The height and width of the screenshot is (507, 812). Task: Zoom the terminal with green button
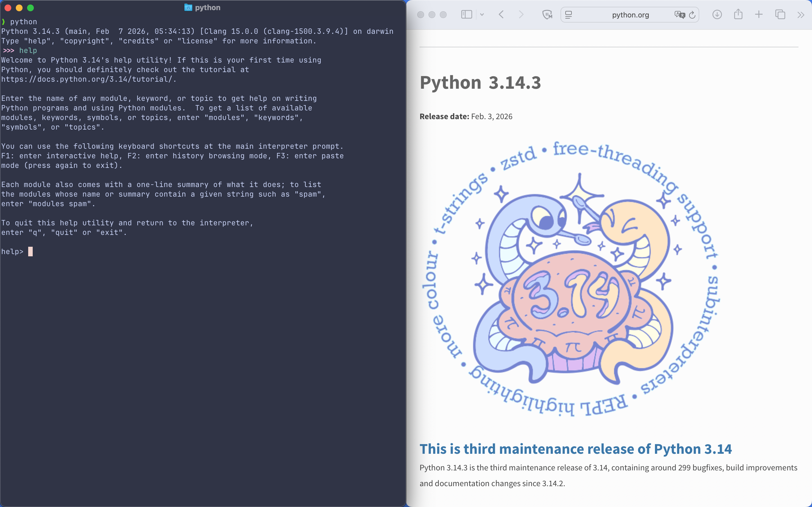pos(30,8)
